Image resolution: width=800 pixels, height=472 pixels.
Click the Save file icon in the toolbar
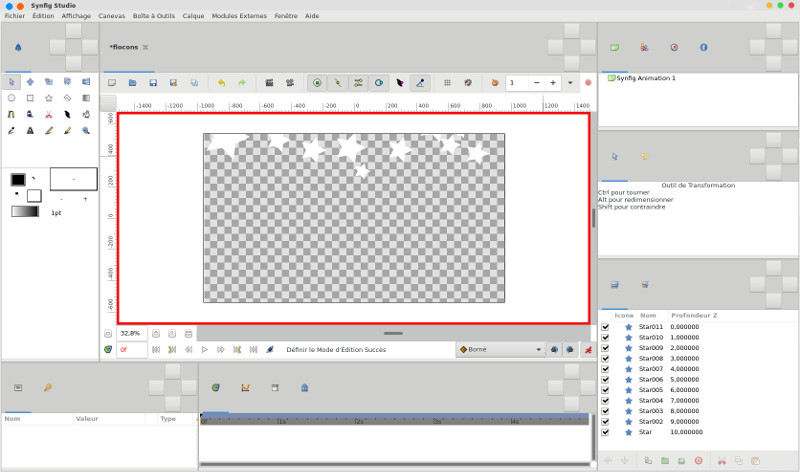point(154,82)
